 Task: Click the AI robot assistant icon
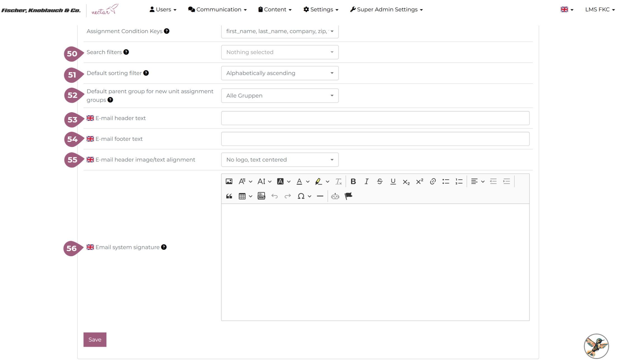click(x=335, y=196)
